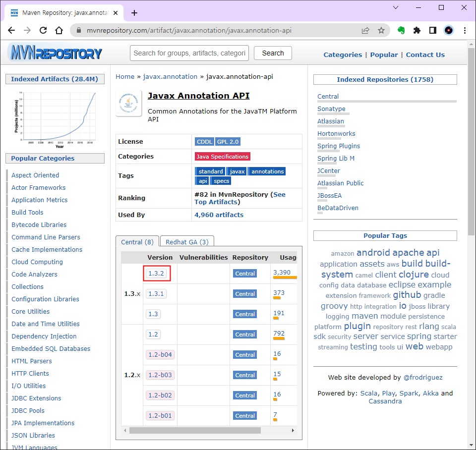Click the lock icon in address bar
Viewport: 476px width, 450px height.
(79, 30)
